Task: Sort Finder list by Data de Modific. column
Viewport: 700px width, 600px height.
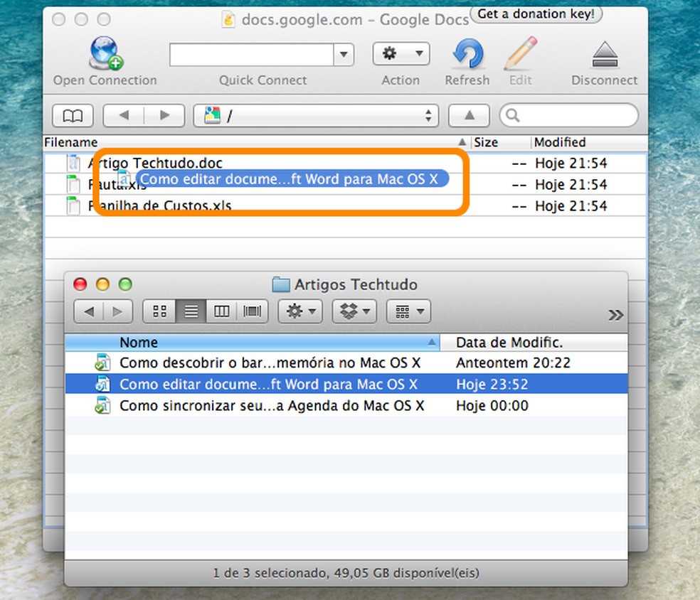Action: 534,343
